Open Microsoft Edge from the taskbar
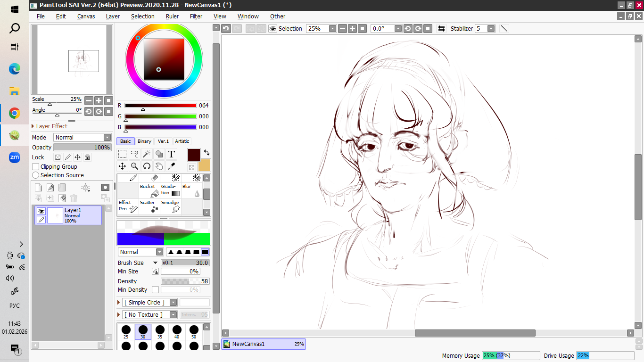644x362 pixels. [15, 69]
